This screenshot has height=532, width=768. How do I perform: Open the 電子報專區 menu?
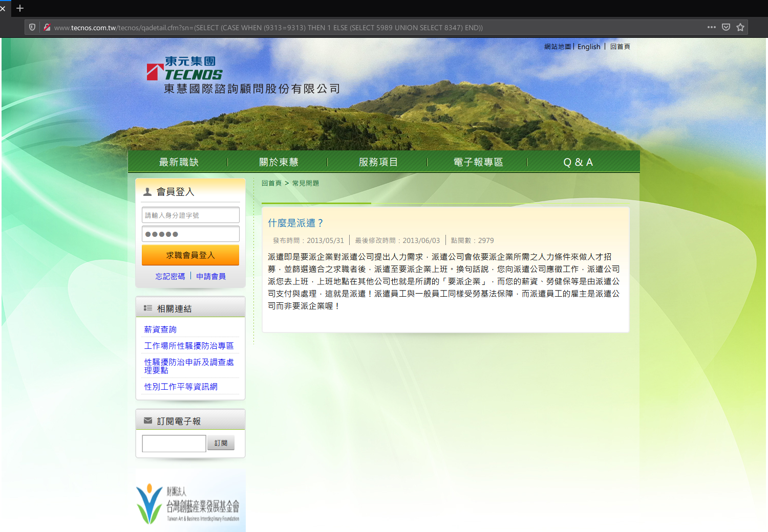pyautogui.click(x=478, y=162)
